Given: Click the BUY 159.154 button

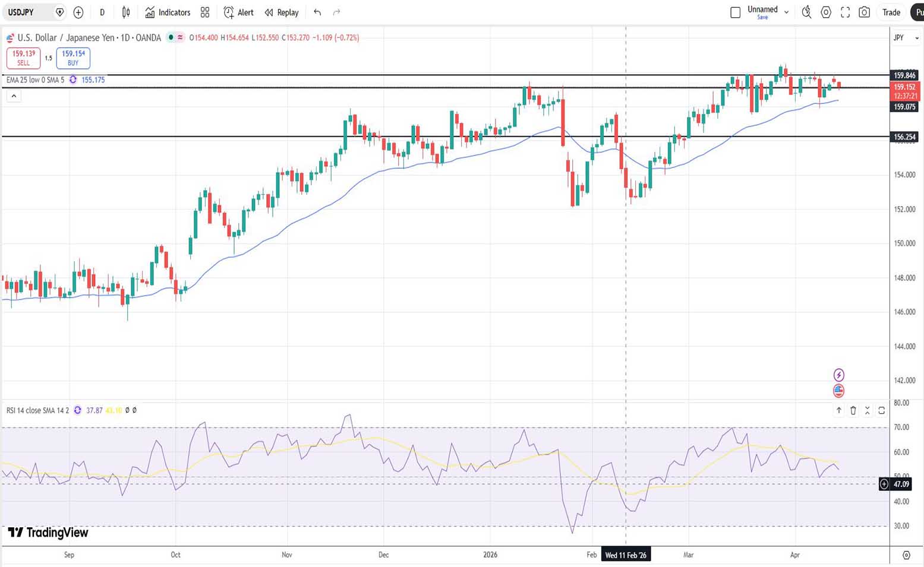Looking at the screenshot, I should click(73, 58).
